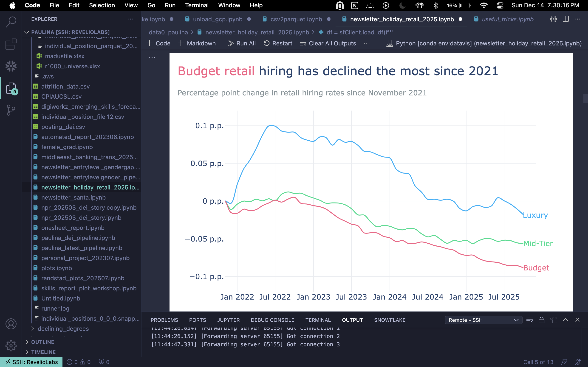Open the Snowflake extension sidebar icon

[11, 66]
